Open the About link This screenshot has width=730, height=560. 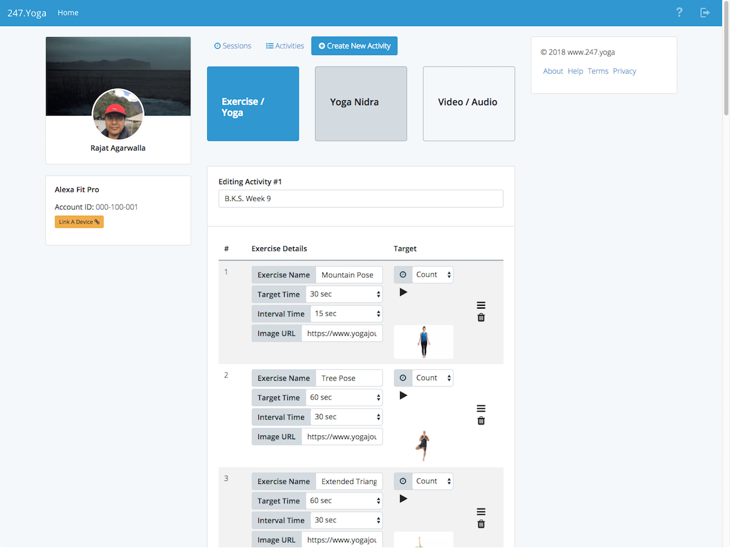(553, 71)
